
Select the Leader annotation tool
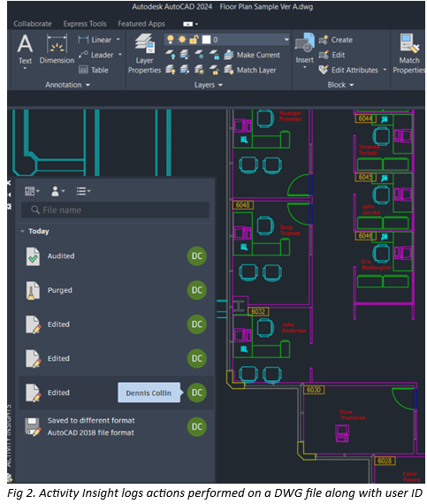95,55
